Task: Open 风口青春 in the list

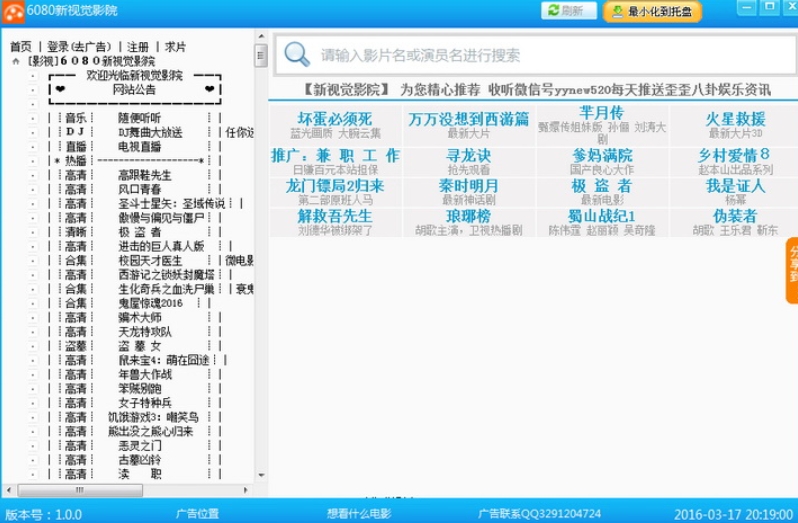Action: click(x=139, y=189)
